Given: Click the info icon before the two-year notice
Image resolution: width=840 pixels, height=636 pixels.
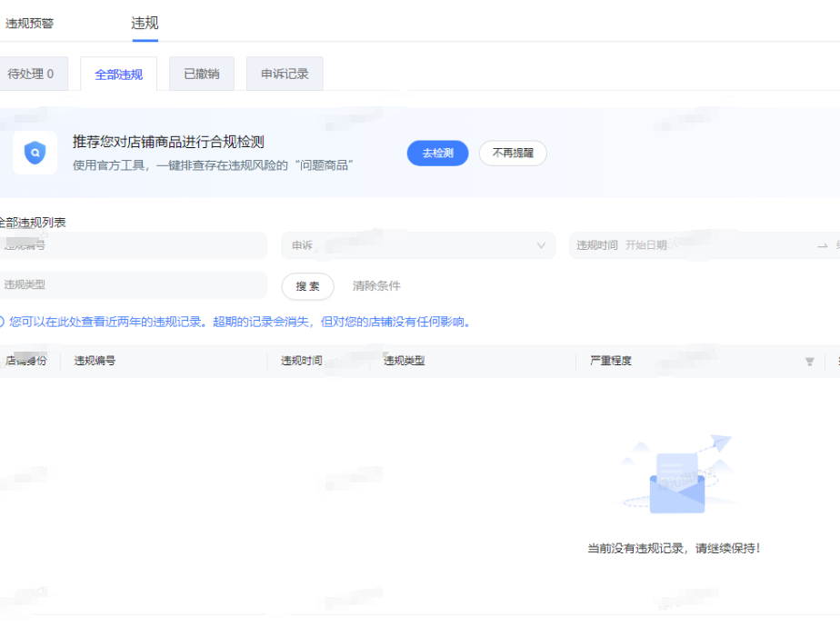Looking at the screenshot, I should pos(1,322).
